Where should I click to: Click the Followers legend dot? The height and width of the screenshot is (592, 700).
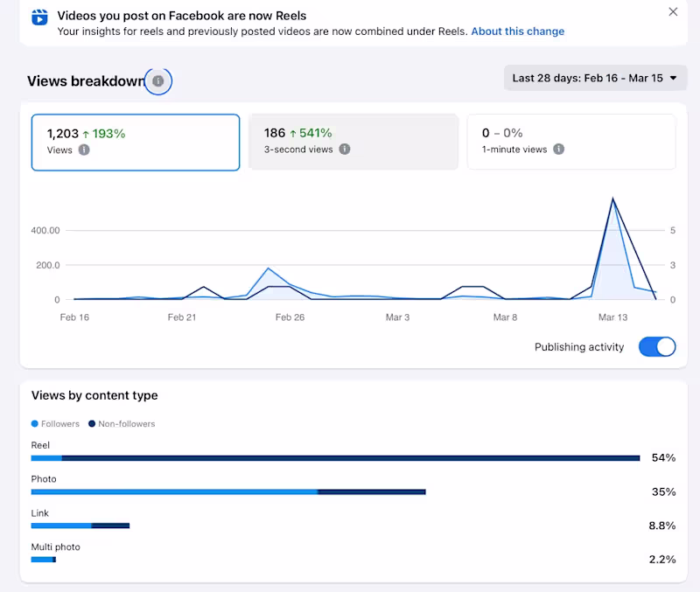click(35, 424)
